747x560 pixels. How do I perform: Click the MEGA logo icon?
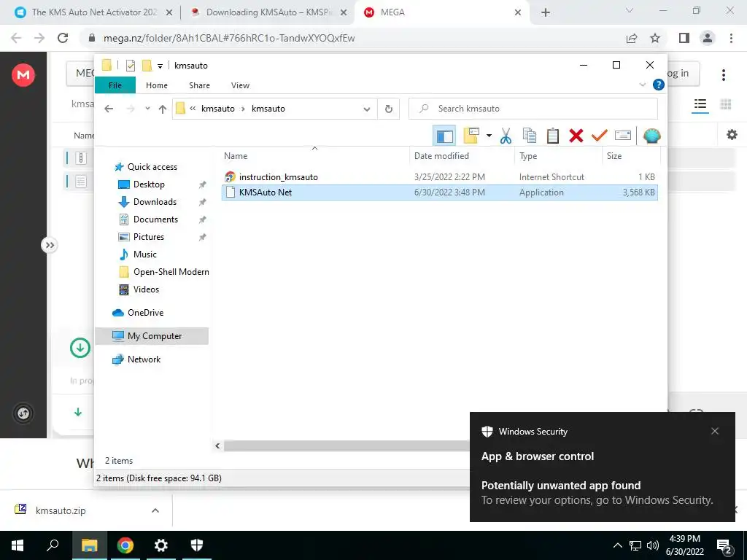(x=23, y=75)
